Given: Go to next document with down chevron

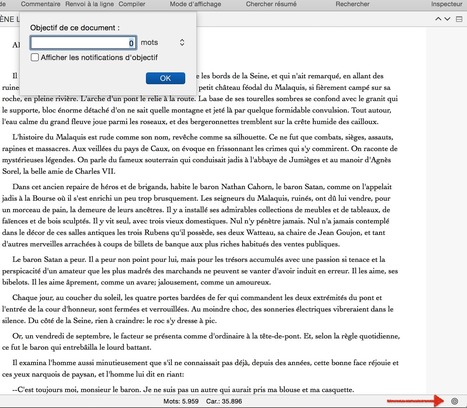Looking at the screenshot, I should (447, 19).
